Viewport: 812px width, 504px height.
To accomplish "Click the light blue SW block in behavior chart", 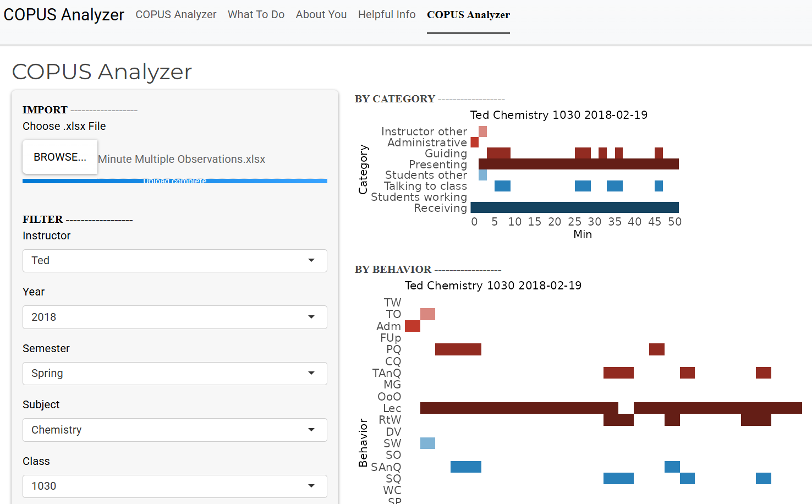I will point(427,443).
